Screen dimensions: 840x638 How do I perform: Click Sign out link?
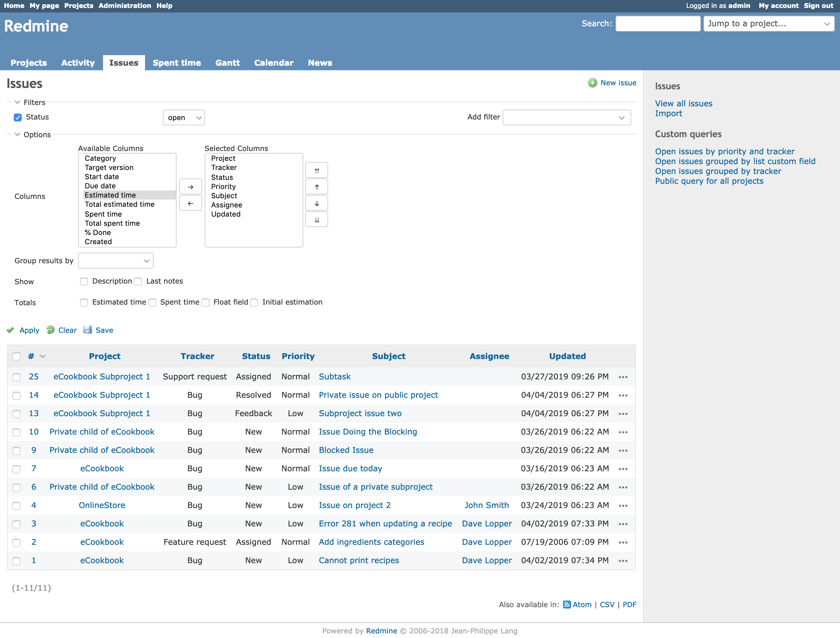click(818, 6)
